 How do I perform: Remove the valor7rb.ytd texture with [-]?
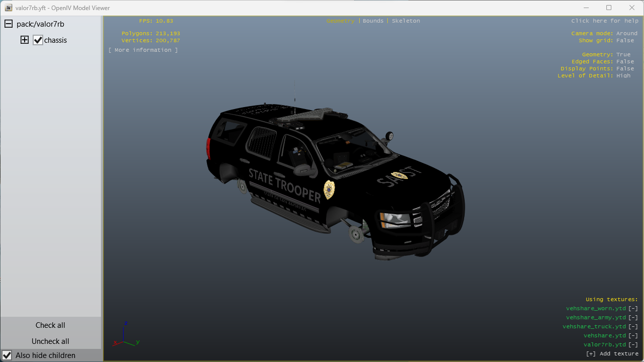click(633, 345)
